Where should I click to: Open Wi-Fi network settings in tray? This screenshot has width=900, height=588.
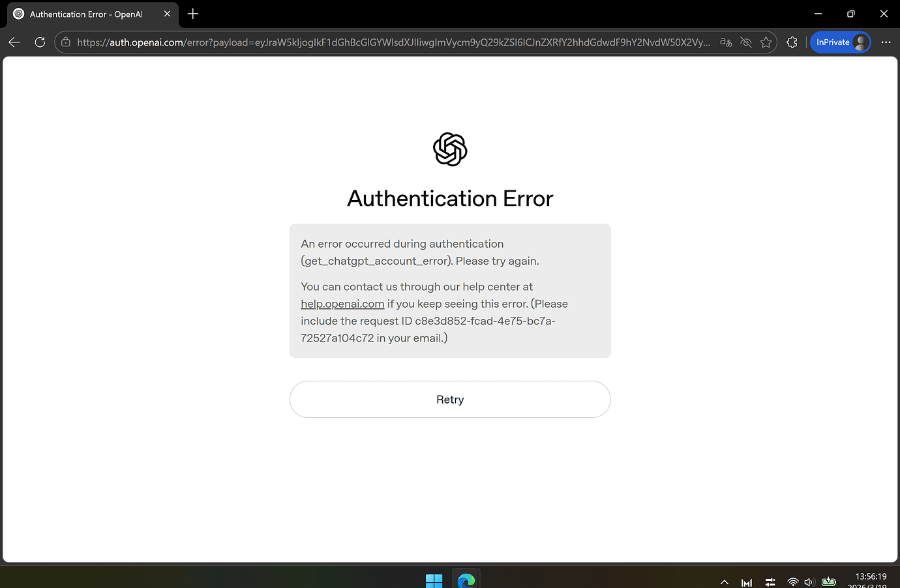coord(793,582)
